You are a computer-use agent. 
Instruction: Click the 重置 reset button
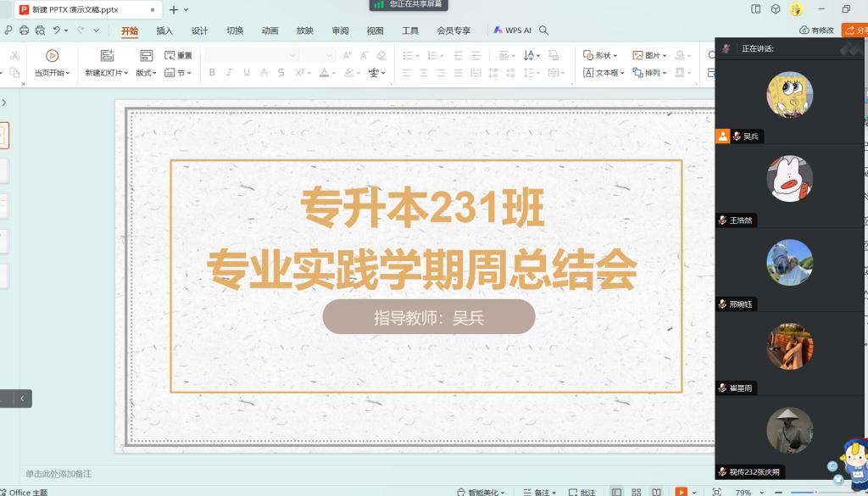179,55
